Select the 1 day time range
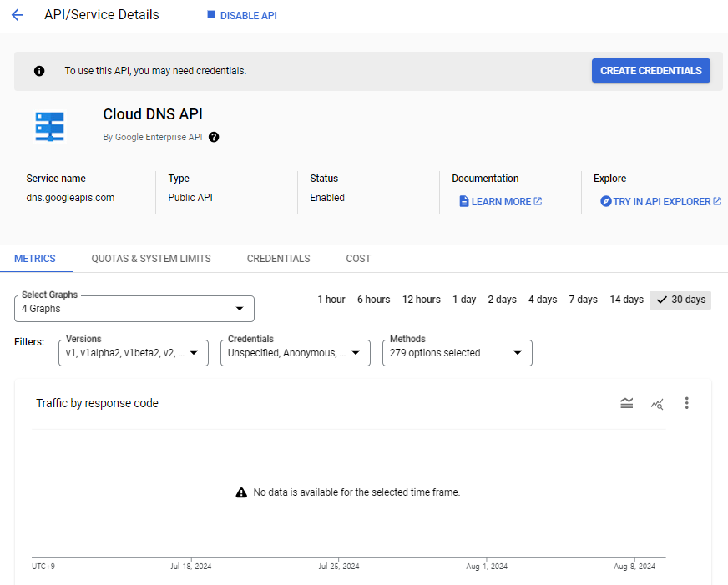 (x=464, y=300)
